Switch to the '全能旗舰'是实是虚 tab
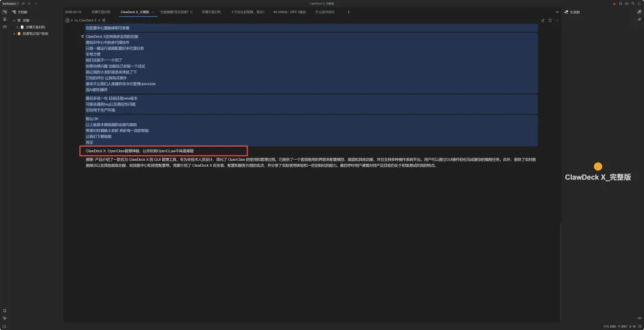 (176, 12)
